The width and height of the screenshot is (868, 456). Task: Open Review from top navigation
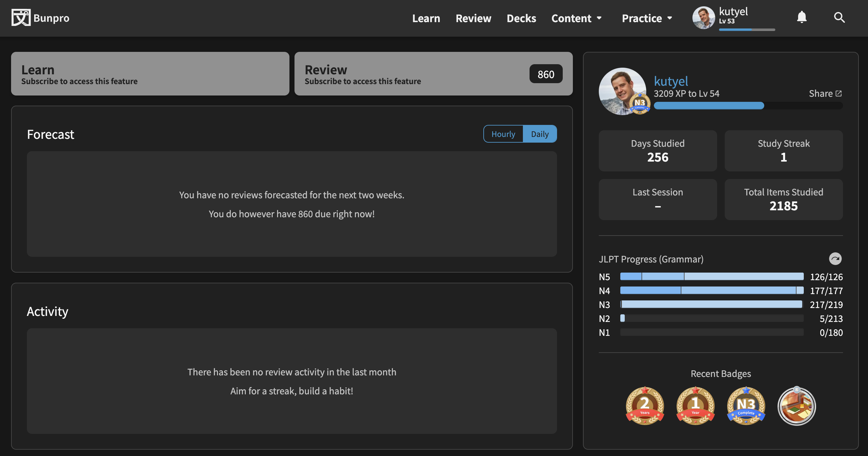coord(473,18)
